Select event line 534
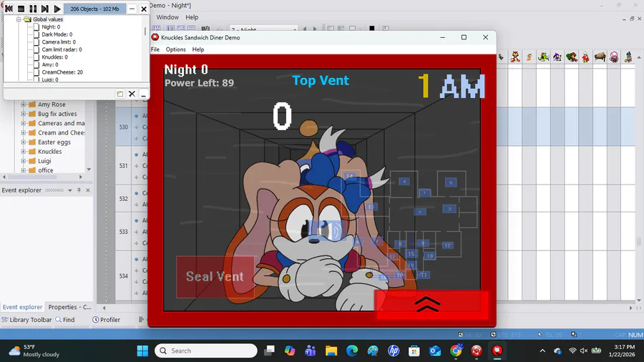This screenshot has height=362, width=644. (x=124, y=276)
